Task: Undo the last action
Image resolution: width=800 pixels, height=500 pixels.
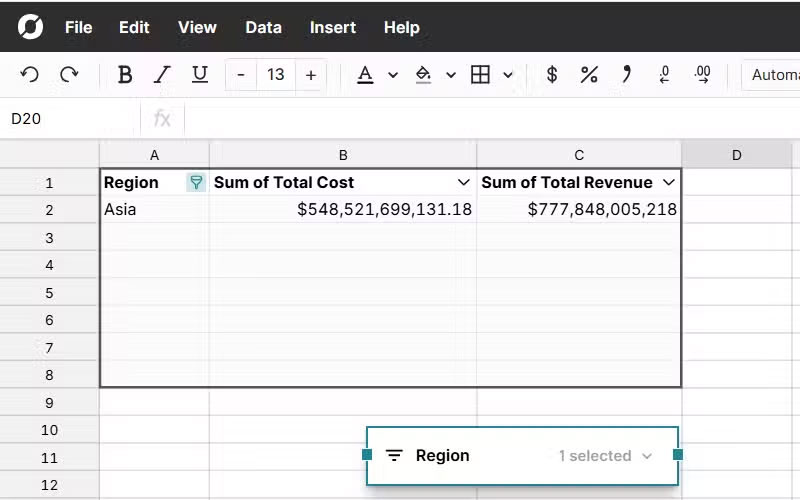Action: [30, 75]
